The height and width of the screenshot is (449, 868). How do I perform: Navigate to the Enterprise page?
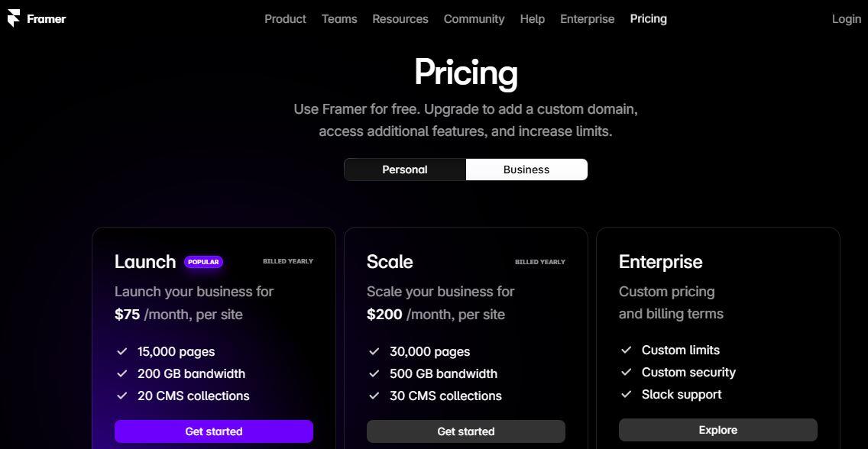point(587,19)
